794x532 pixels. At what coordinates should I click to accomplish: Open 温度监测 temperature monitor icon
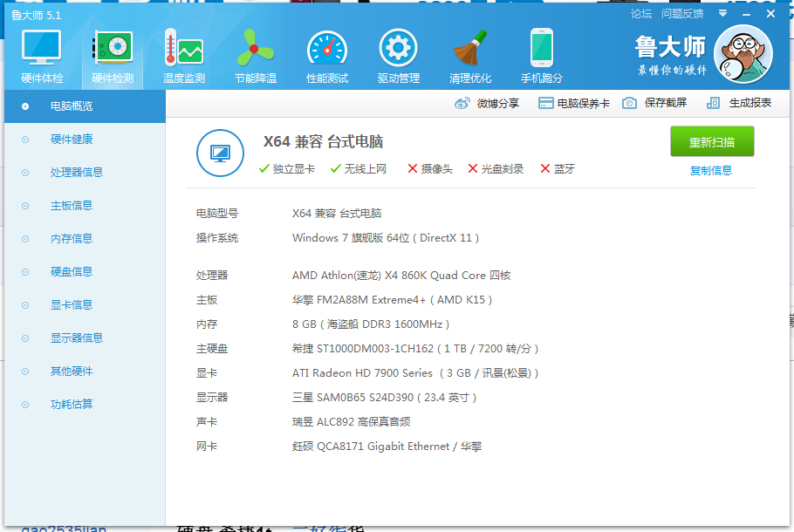point(184,48)
